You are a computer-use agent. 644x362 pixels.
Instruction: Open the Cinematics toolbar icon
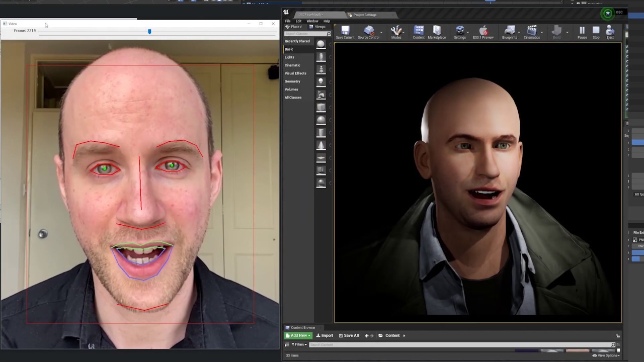(532, 33)
